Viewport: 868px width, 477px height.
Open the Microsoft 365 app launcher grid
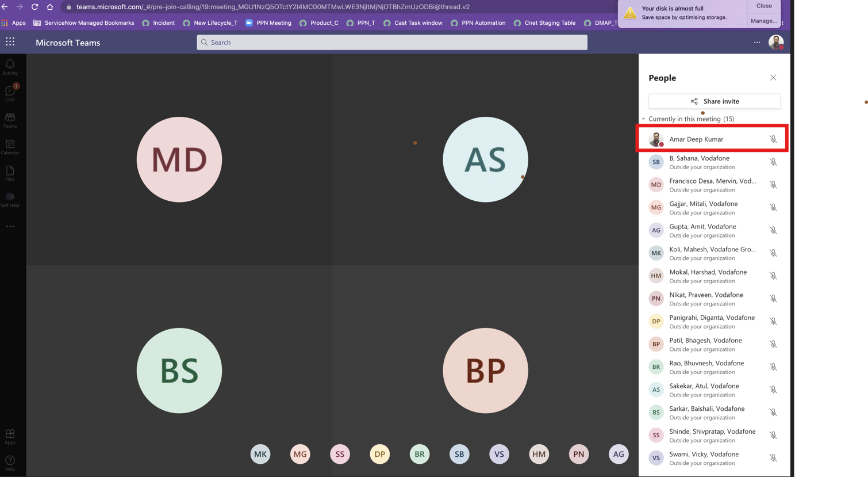10,42
